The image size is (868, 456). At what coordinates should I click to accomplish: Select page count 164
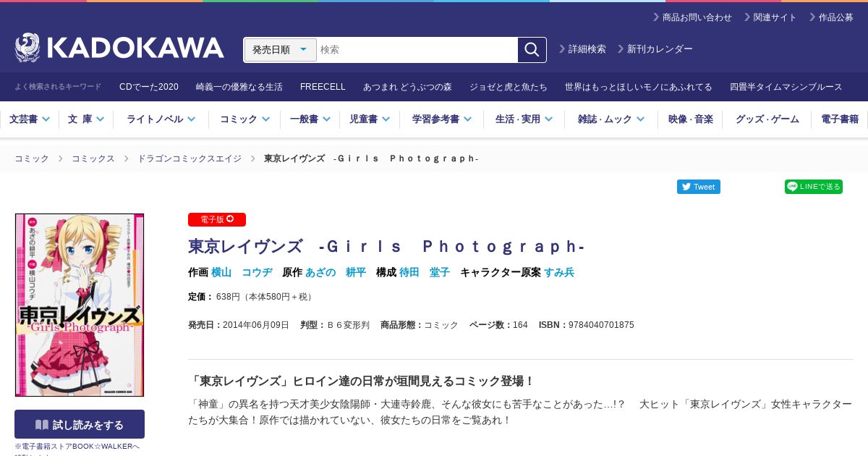520,325
